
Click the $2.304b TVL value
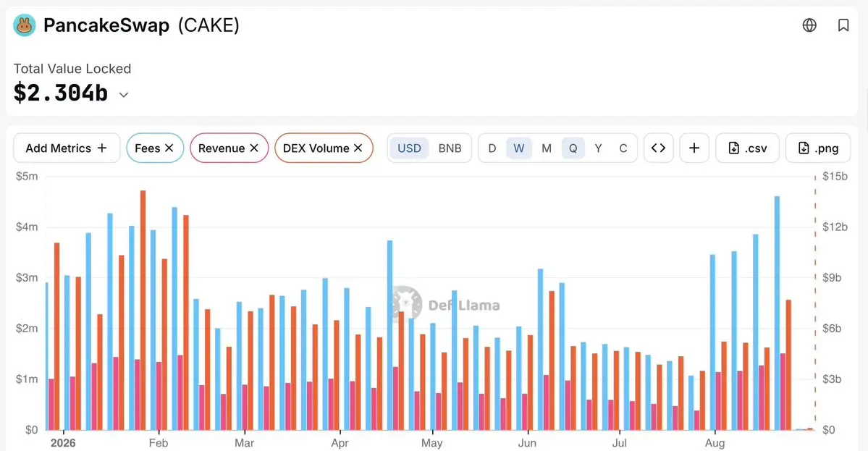(x=61, y=93)
